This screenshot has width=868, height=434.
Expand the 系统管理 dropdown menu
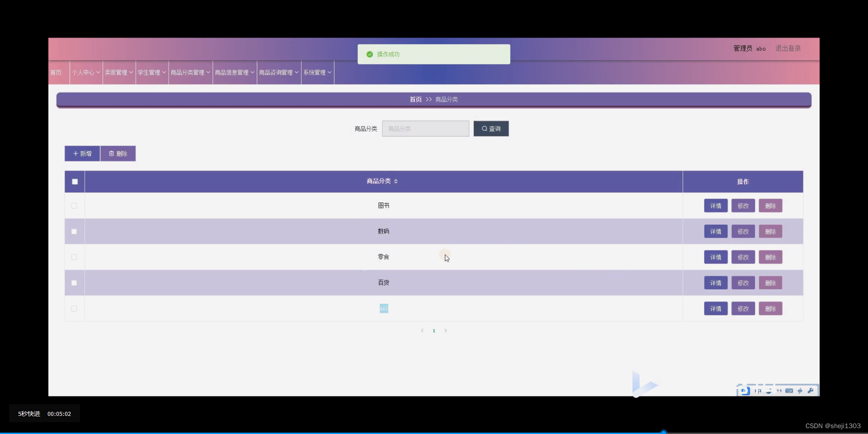pyautogui.click(x=317, y=72)
